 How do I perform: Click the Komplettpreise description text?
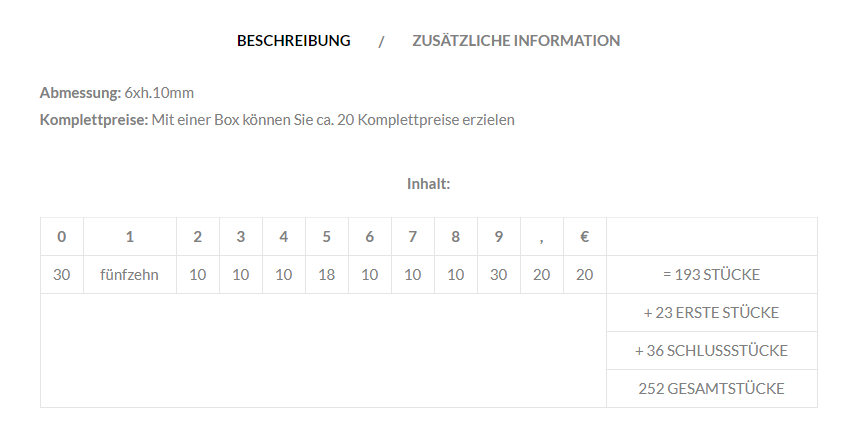333,120
